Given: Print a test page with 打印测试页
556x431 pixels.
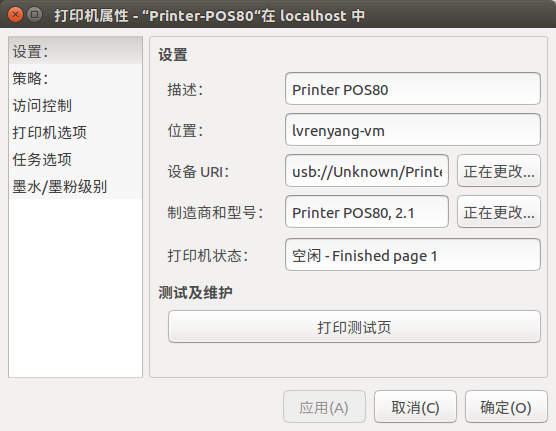Looking at the screenshot, I should coord(354,327).
